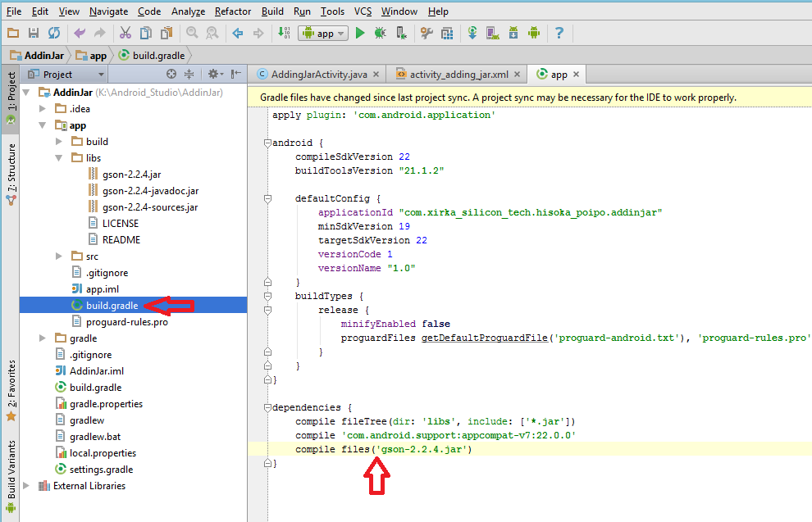The image size is (812, 522).
Task: Open Android Device Monitor icon
Action: tap(534, 33)
